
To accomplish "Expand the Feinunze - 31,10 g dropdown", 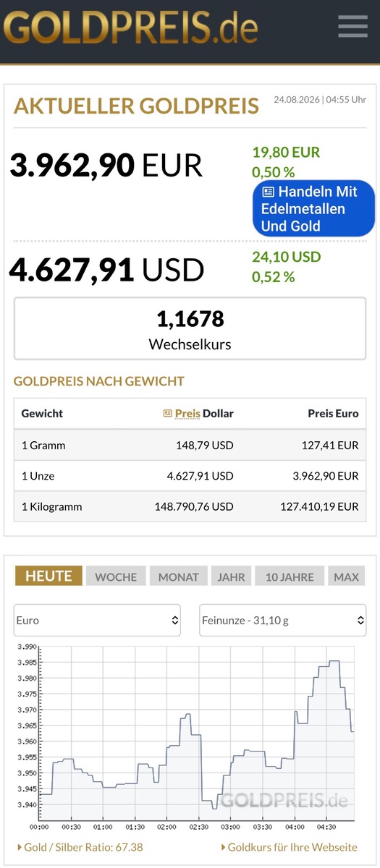I will [x=283, y=620].
